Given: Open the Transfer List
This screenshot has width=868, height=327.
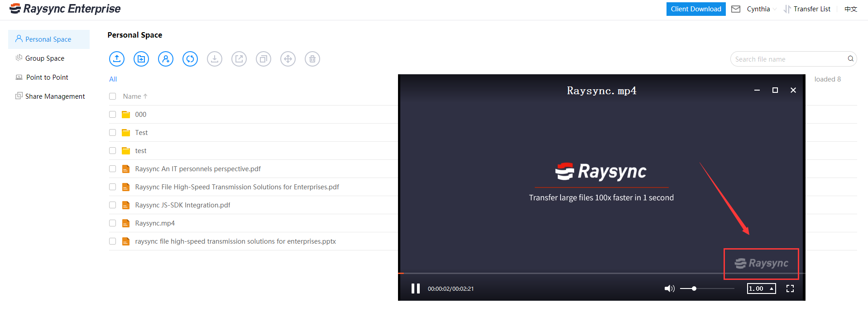Looking at the screenshot, I should [x=807, y=9].
